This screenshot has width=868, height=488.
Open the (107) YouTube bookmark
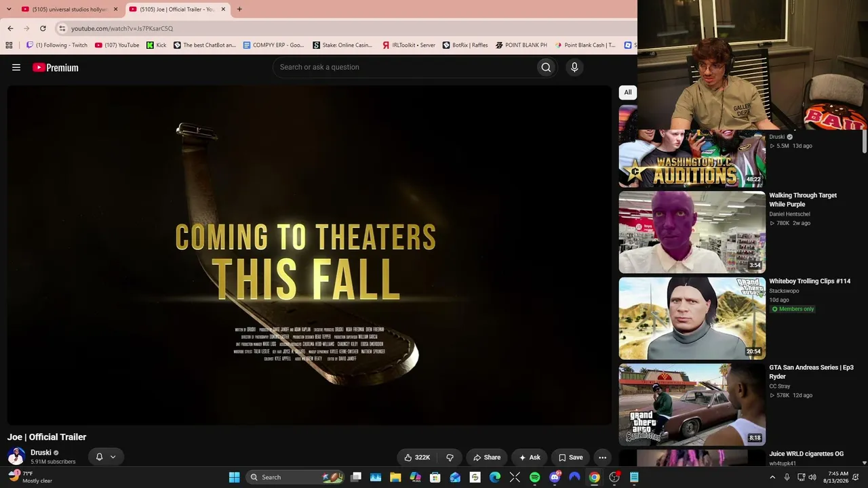[117, 45]
